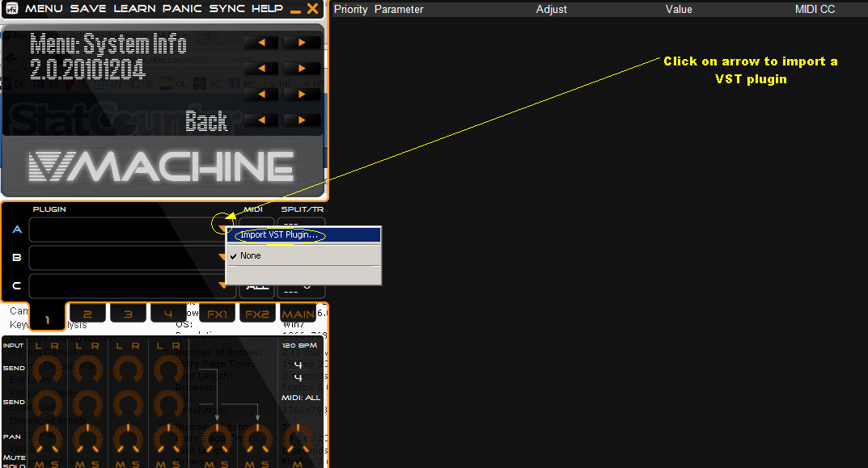Click left arrow beside version 2.0.20101204
Screen dimensions: 868x468
[x=261, y=69]
